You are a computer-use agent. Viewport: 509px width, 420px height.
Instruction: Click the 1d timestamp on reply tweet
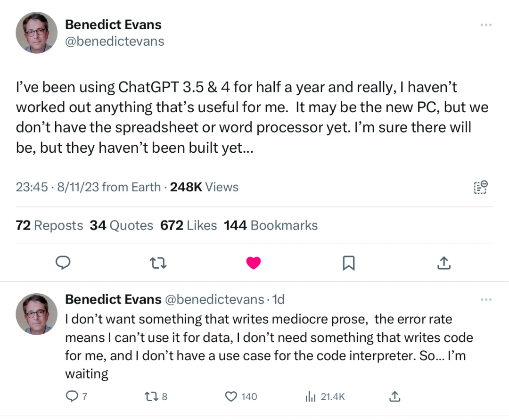click(278, 299)
